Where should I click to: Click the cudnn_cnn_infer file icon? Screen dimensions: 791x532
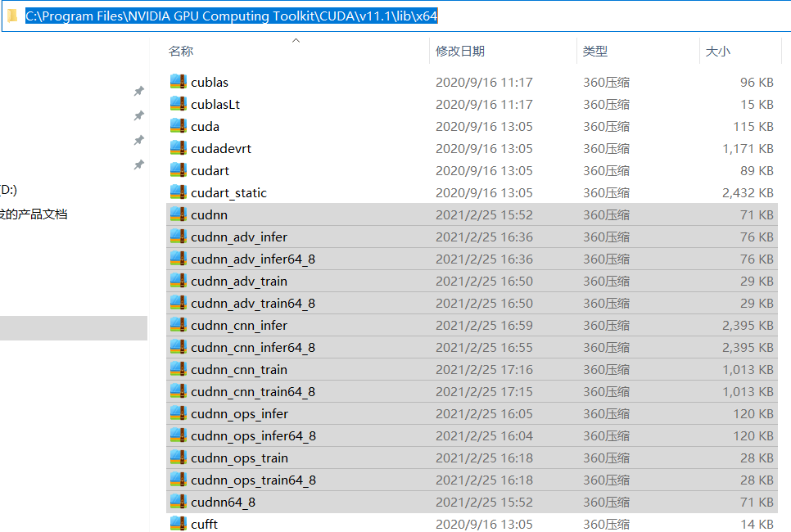[179, 325]
